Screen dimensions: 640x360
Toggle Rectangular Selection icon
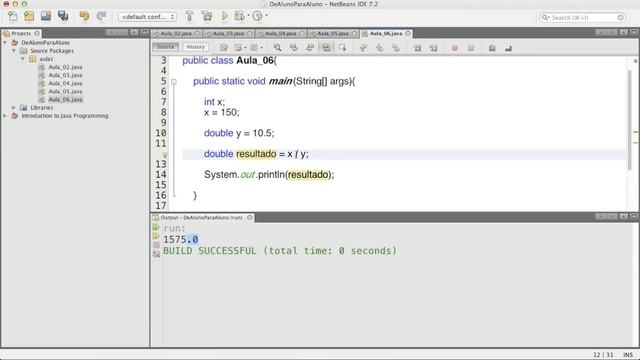[x=342, y=48]
